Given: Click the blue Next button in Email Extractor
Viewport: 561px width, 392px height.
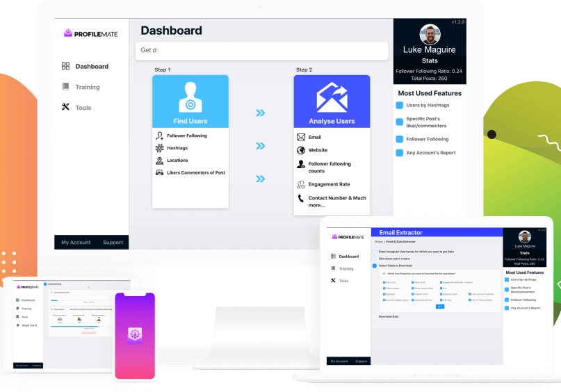Looking at the screenshot, I should 440,307.
